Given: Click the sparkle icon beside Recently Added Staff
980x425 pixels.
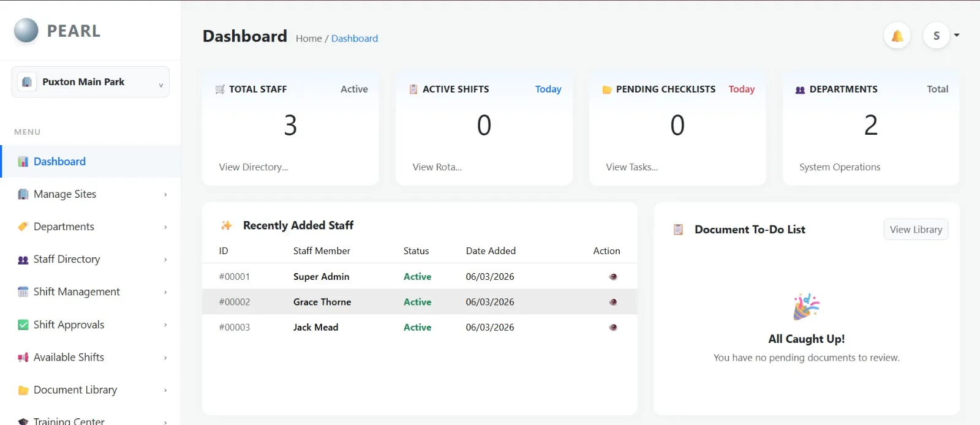Looking at the screenshot, I should coord(227,225).
